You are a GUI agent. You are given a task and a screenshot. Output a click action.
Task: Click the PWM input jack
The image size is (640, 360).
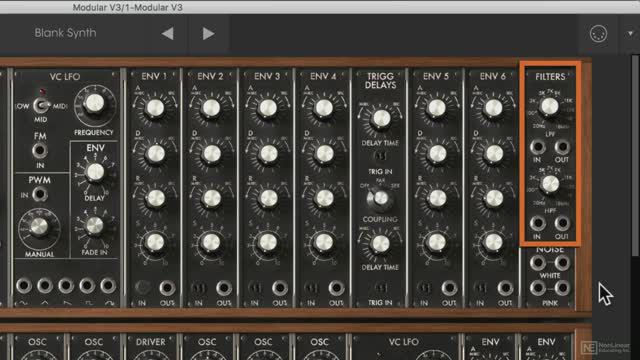40,194
